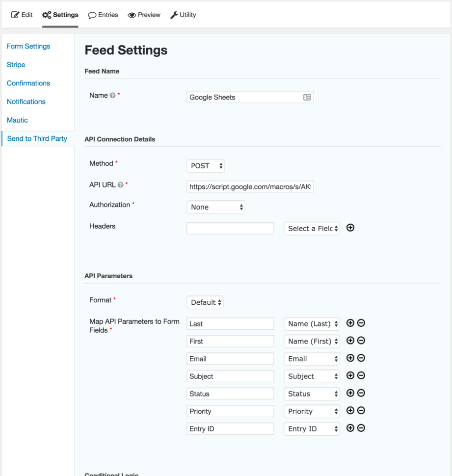Click the Subject parameter key field
This screenshot has height=476, width=452.
coord(230,376)
